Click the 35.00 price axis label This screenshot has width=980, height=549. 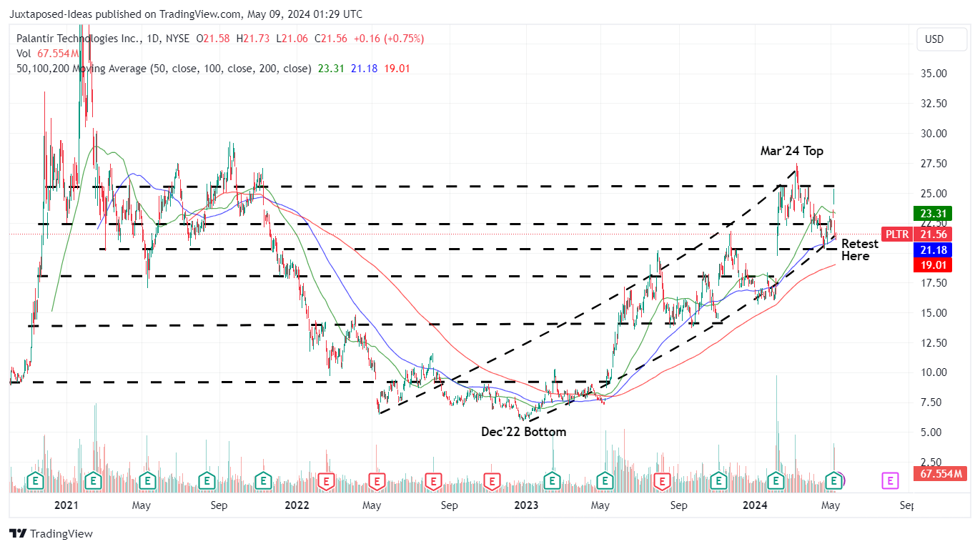pos(932,73)
